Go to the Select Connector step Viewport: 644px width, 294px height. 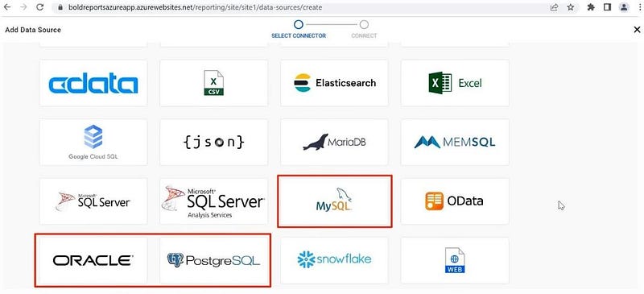tap(299, 30)
